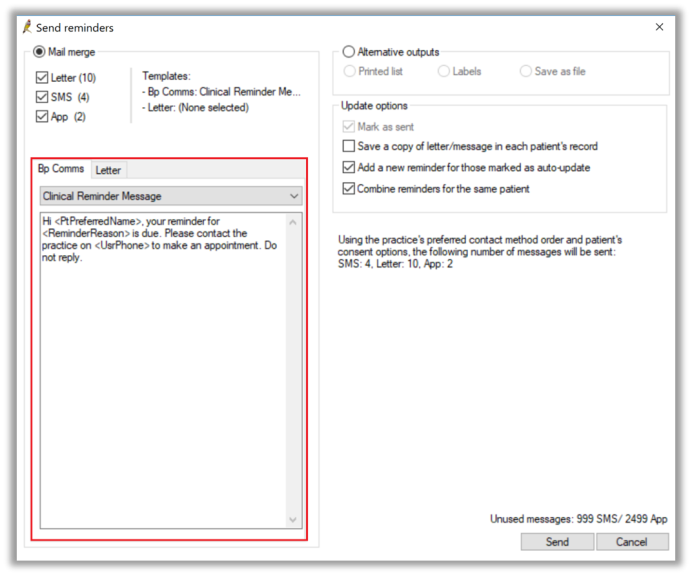The height and width of the screenshot is (576, 692).
Task: Uncheck the SMS (4) checkbox
Action: 41,97
